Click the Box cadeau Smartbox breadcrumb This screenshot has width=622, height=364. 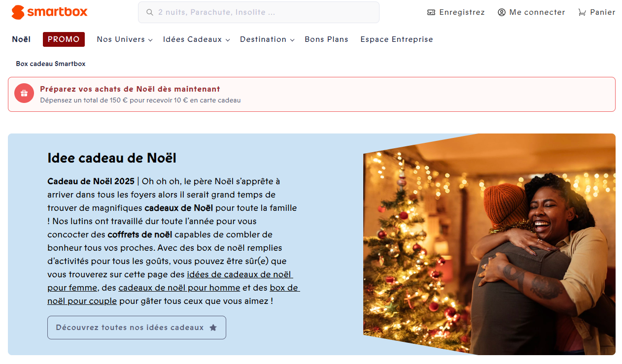[x=51, y=64]
